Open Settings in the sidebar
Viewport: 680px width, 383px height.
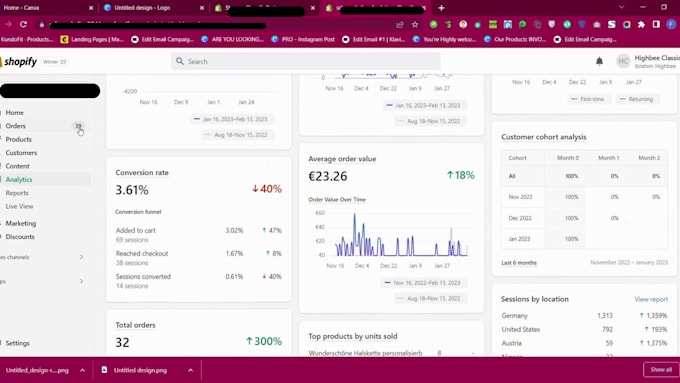tap(17, 343)
